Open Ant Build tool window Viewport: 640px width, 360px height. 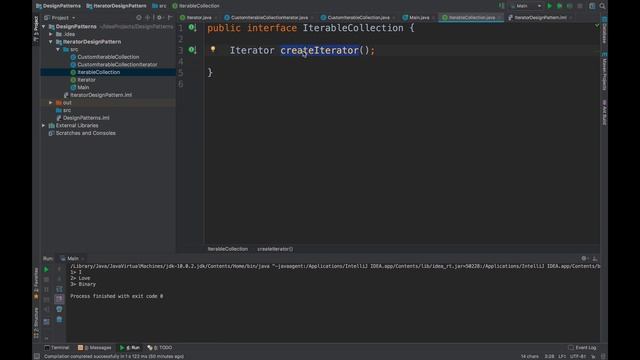pyautogui.click(x=604, y=112)
